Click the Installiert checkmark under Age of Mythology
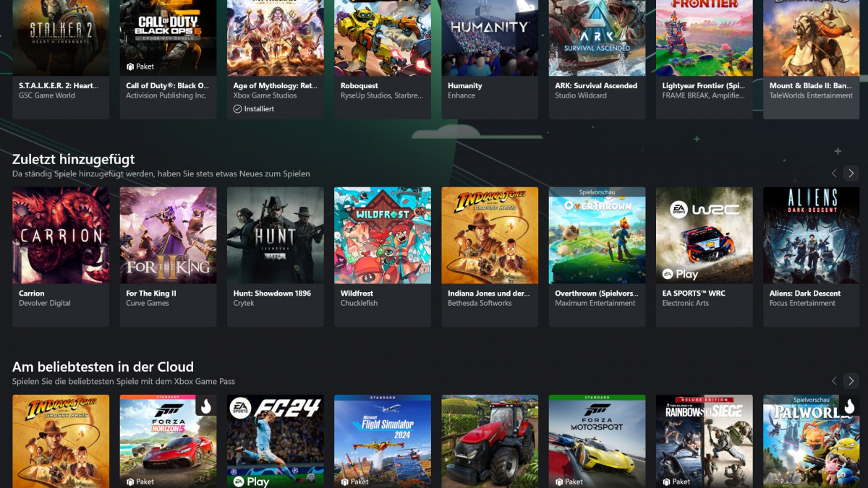 (x=237, y=109)
